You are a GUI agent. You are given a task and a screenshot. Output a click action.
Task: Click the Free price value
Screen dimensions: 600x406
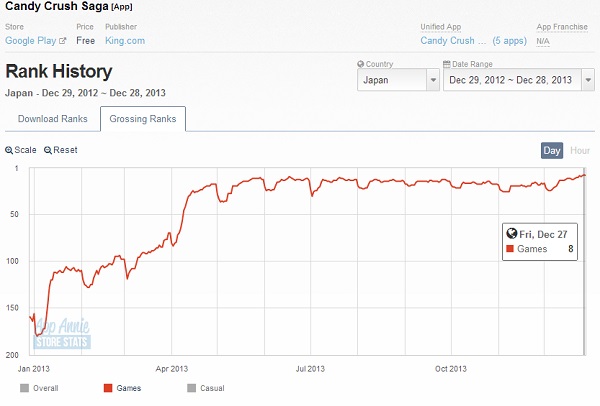85,41
